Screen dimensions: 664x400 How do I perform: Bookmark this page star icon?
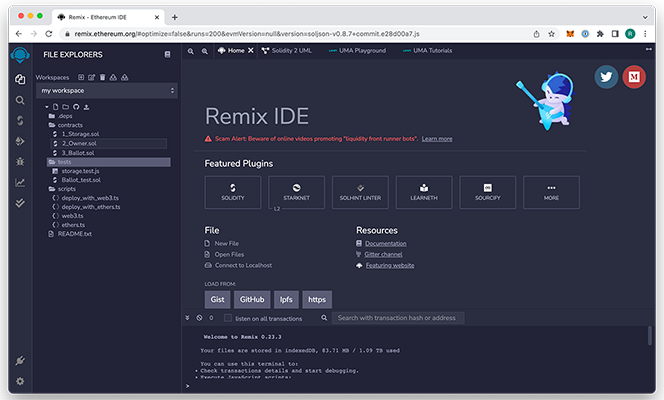click(x=551, y=34)
